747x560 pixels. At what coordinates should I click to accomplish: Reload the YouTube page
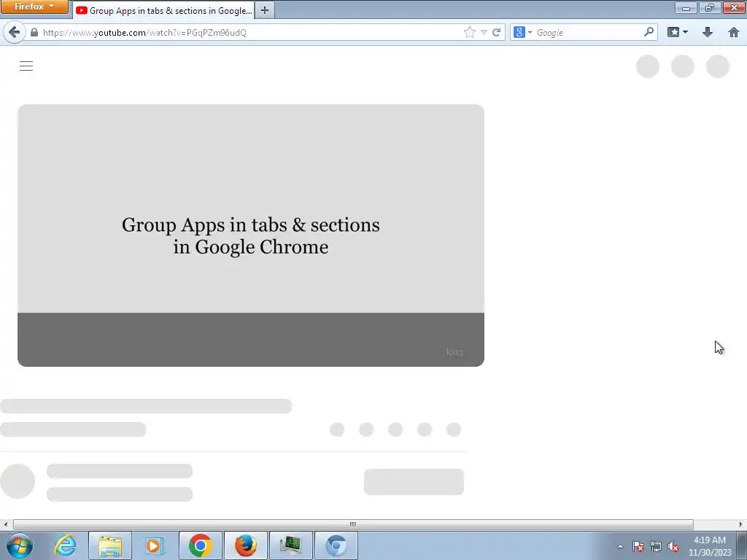[496, 32]
